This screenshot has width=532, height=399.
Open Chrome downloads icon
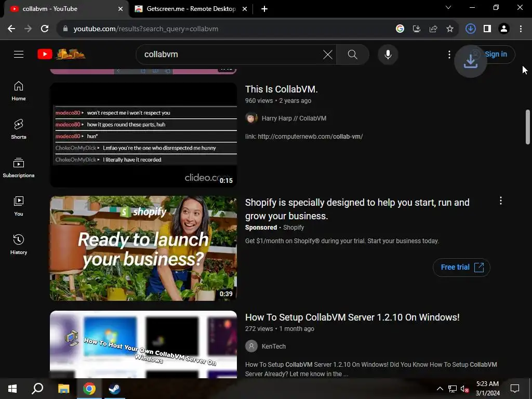pyautogui.click(x=470, y=29)
